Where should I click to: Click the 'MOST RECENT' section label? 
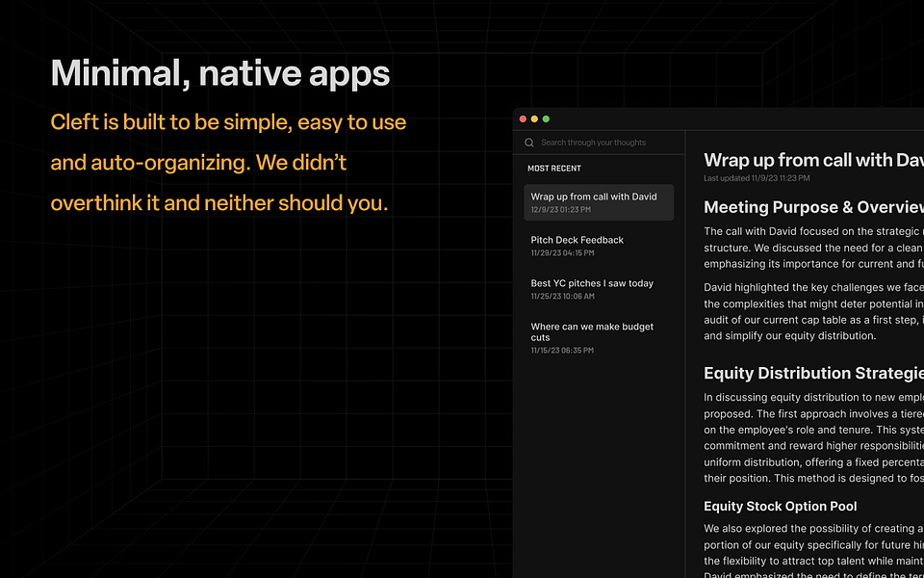coord(554,169)
